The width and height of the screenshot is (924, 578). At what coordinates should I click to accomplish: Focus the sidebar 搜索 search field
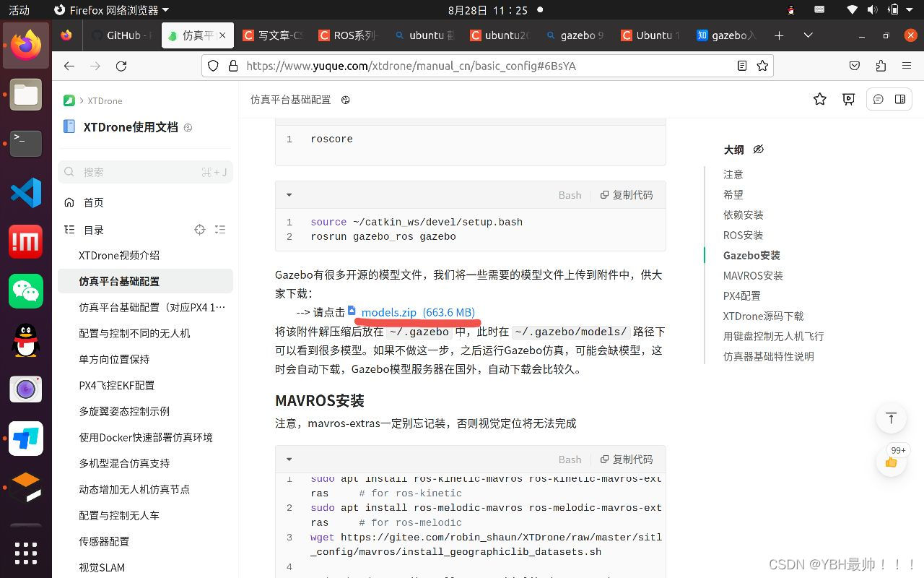click(x=145, y=172)
